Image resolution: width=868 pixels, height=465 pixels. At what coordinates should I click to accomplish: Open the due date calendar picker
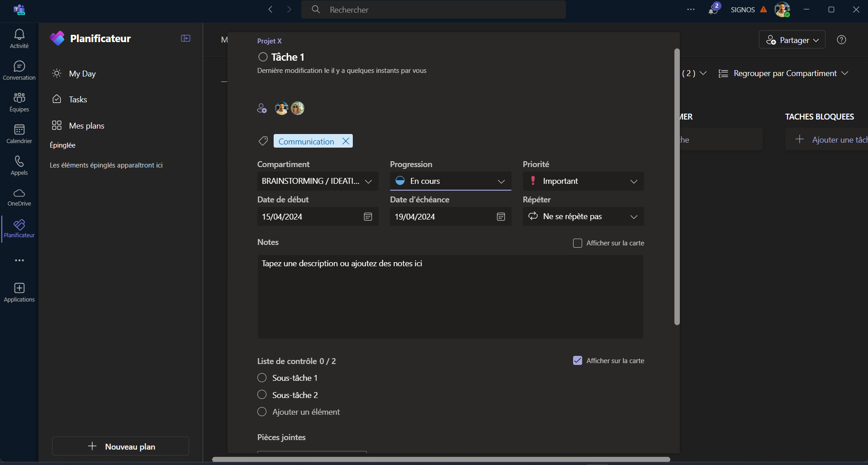pos(501,217)
